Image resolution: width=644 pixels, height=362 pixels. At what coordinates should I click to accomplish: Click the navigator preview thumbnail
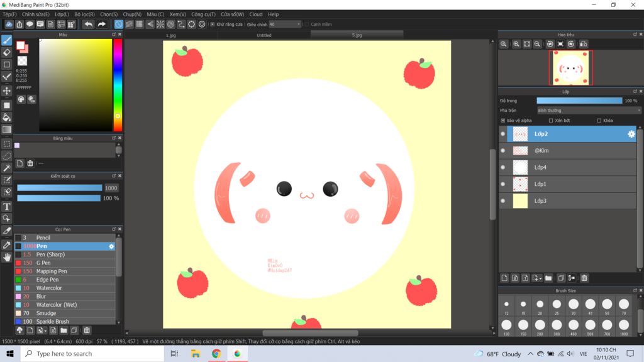pos(570,68)
